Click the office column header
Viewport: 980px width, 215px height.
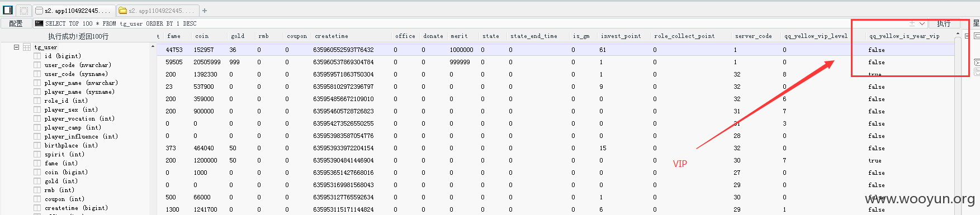coord(405,36)
